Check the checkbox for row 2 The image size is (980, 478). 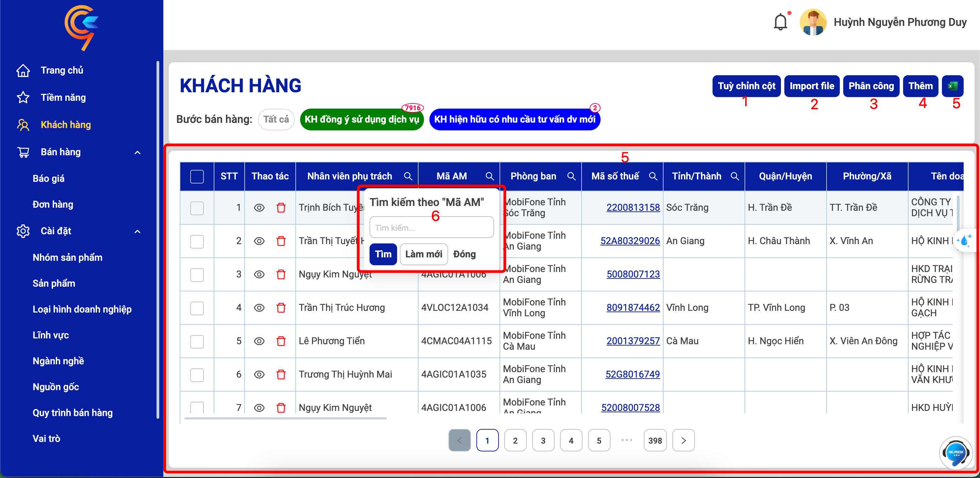[197, 241]
